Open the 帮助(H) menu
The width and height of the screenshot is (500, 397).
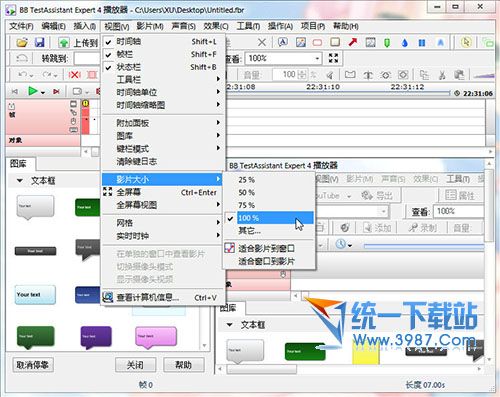pos(346,26)
